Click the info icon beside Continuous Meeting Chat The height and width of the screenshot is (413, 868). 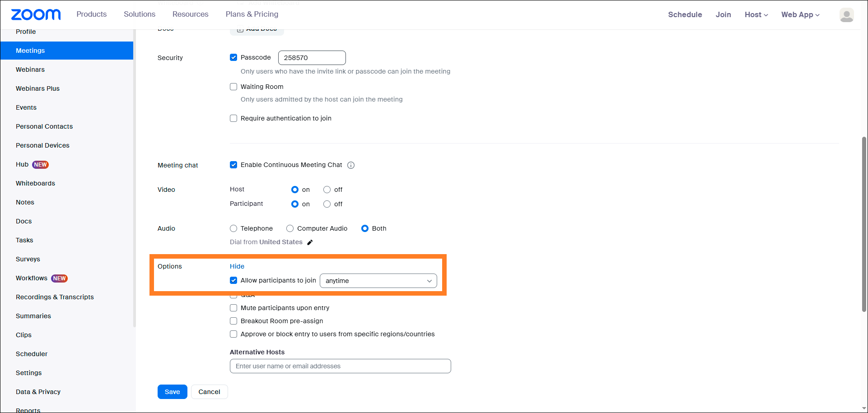351,165
